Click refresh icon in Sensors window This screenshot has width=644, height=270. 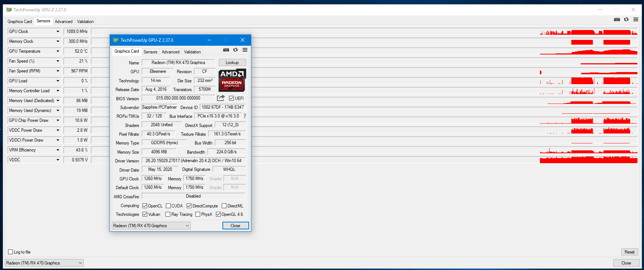click(x=626, y=19)
